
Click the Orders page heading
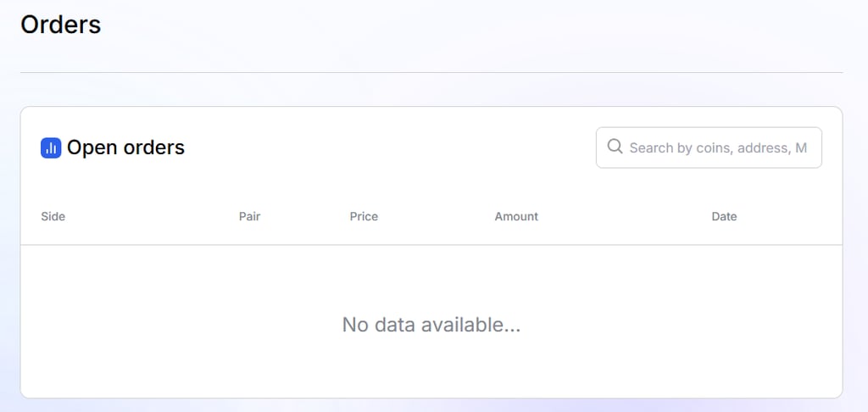pyautogui.click(x=61, y=25)
